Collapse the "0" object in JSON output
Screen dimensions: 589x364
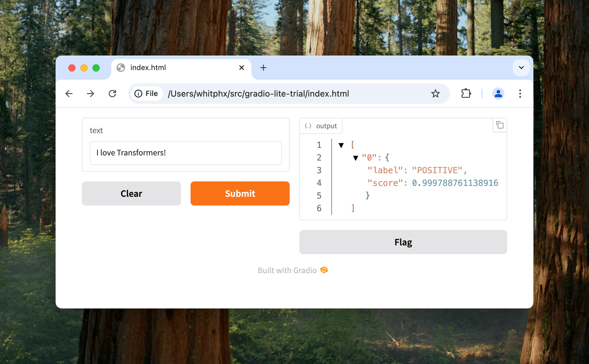pos(356,158)
